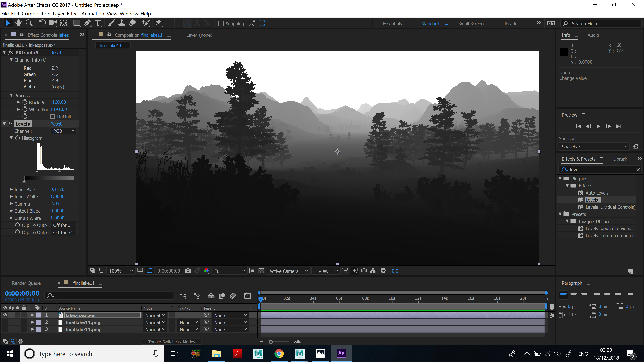
Task: Open the Composition menu
Action: (36, 14)
